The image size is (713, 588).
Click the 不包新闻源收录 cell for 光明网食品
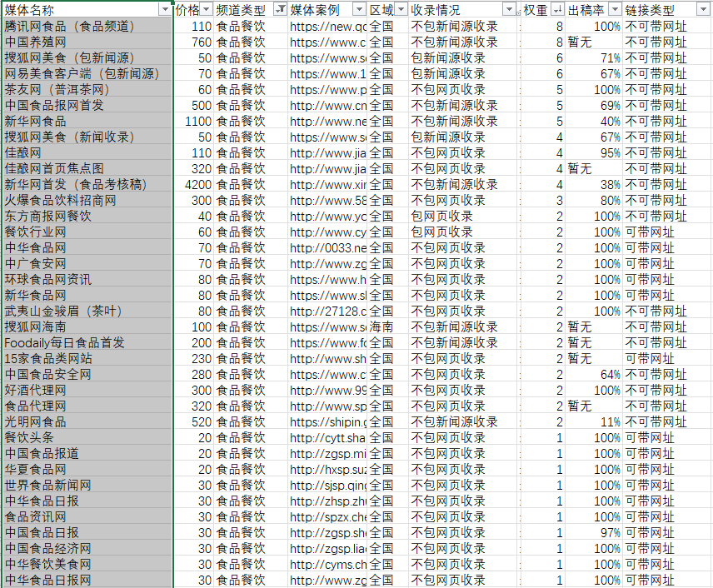click(463, 422)
